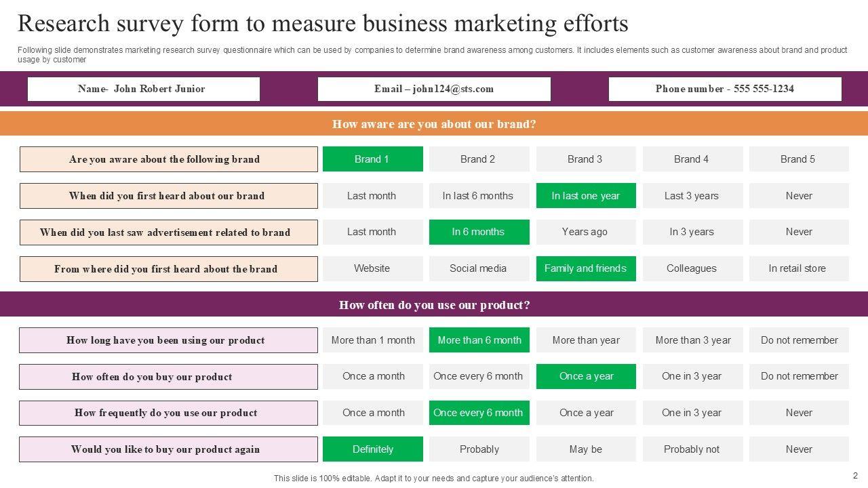Select the Brand 3 option
The width and height of the screenshot is (868, 488).
585,159
